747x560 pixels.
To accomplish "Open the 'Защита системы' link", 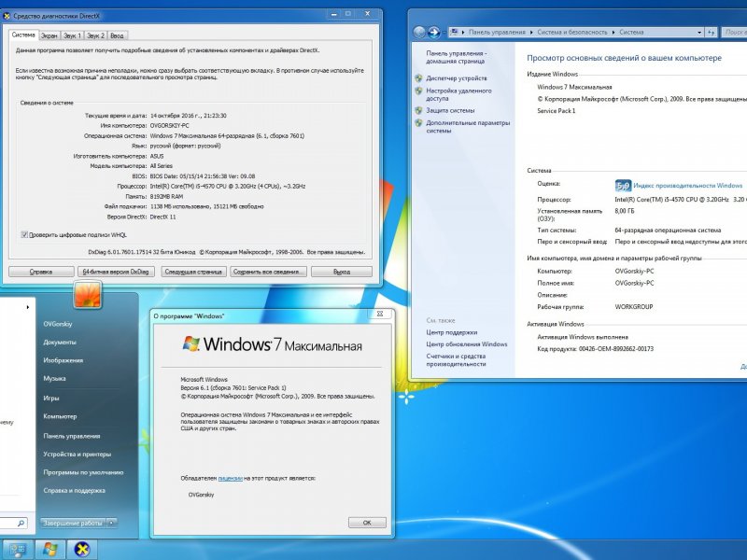I will coord(450,110).
